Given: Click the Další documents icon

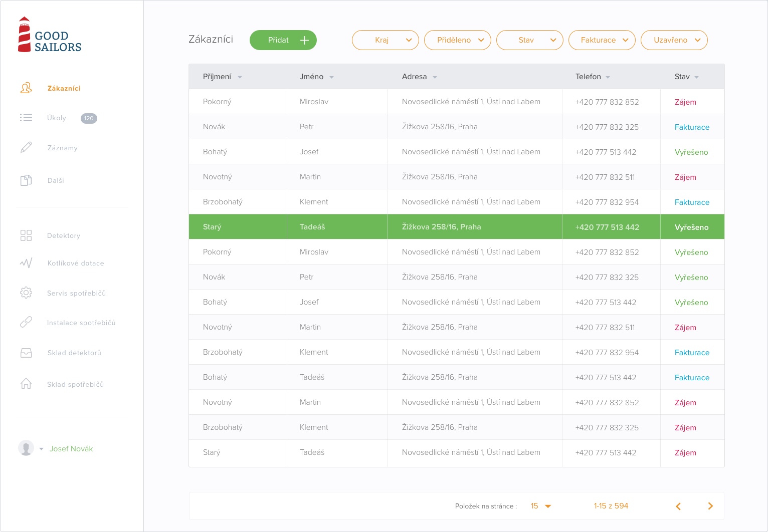Looking at the screenshot, I should coord(26,180).
